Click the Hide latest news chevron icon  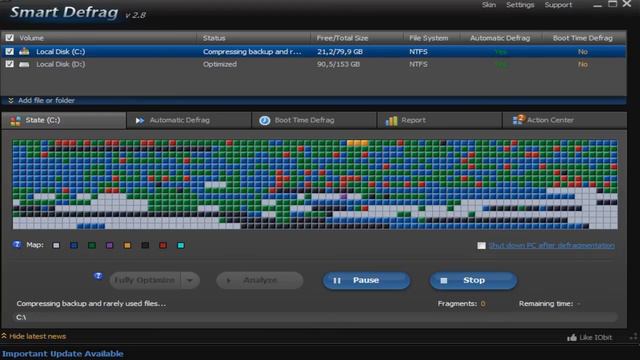[x=4, y=336]
